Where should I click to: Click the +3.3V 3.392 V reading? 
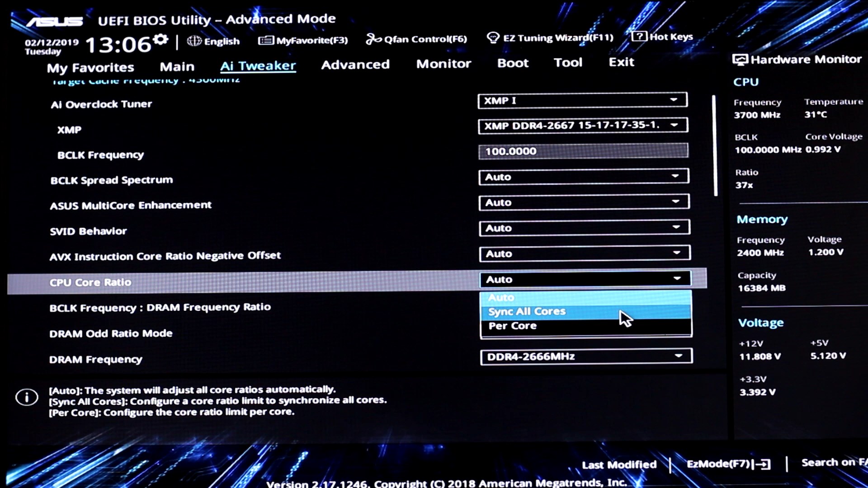click(x=758, y=392)
